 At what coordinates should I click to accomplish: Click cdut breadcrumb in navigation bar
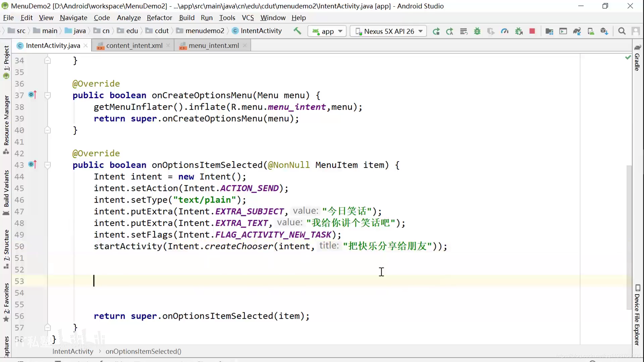(157, 31)
